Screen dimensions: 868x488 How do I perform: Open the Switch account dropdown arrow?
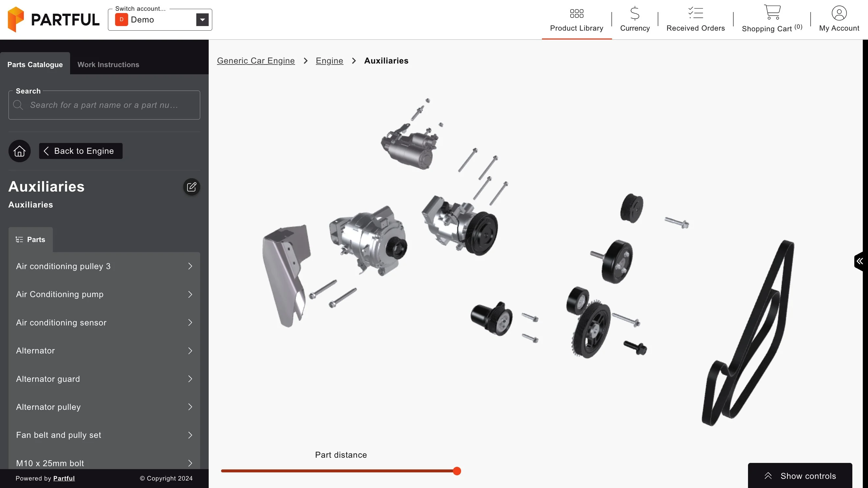pyautogui.click(x=202, y=20)
